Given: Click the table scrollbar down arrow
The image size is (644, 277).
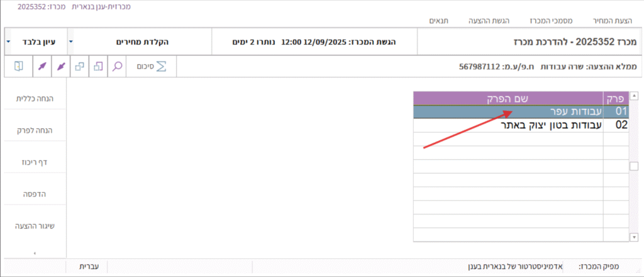Looking at the screenshot, I should tap(634, 237).
